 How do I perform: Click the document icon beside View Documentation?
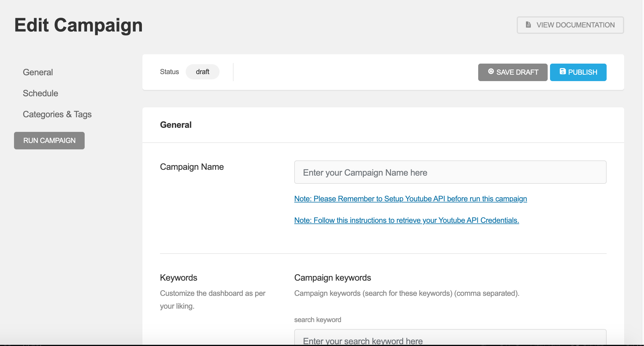click(528, 25)
